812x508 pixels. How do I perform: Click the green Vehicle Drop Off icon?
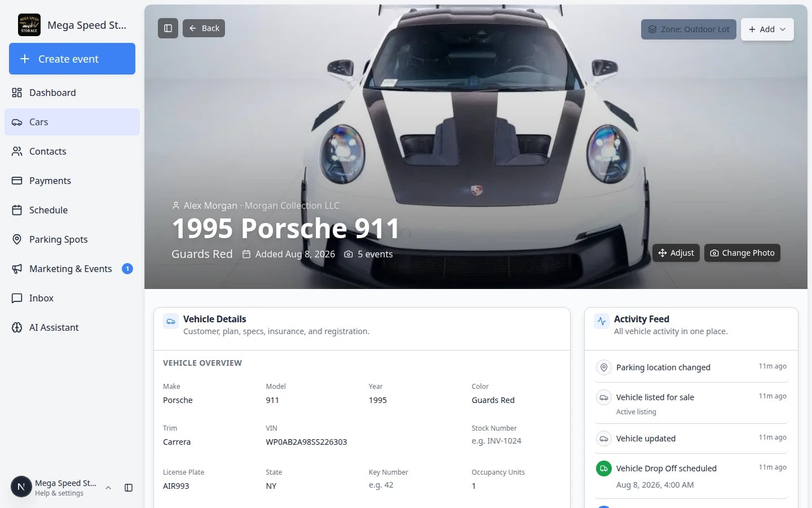[x=604, y=468]
